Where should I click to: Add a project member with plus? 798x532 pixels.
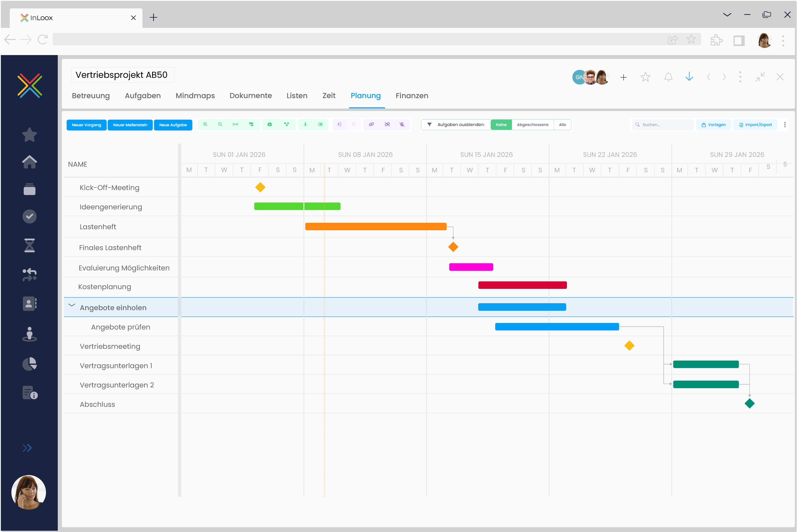tap(624, 77)
